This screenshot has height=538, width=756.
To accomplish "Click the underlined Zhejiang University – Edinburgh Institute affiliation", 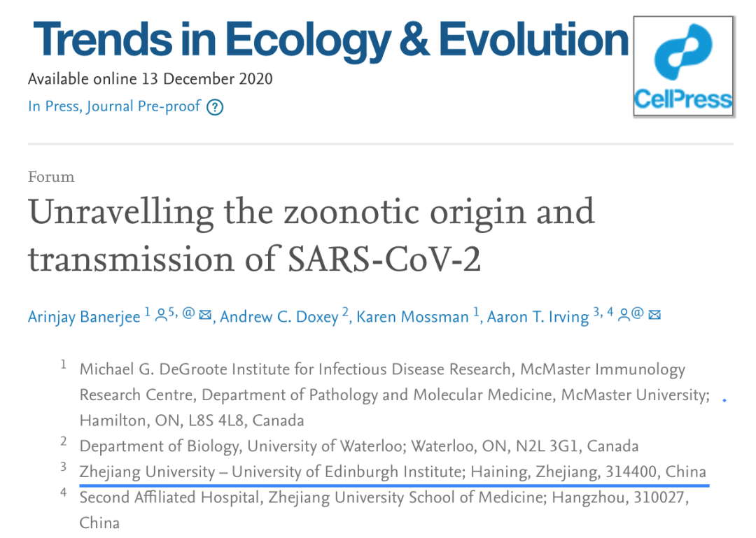I will [x=392, y=472].
